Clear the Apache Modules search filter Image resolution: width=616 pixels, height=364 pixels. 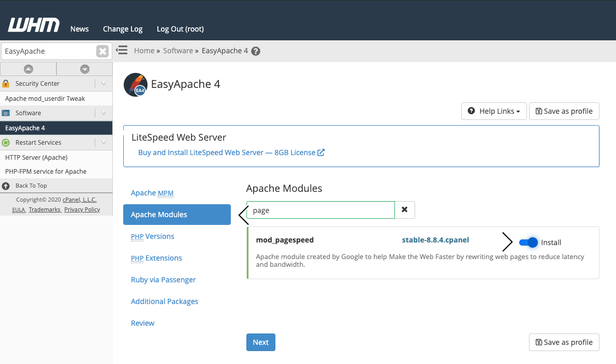tap(405, 210)
